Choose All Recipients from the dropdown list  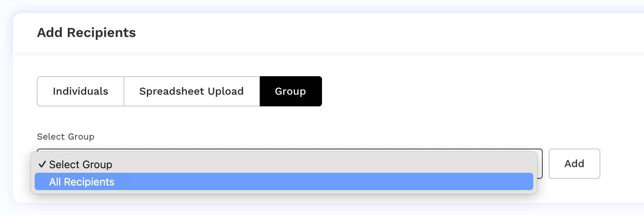[82, 182]
